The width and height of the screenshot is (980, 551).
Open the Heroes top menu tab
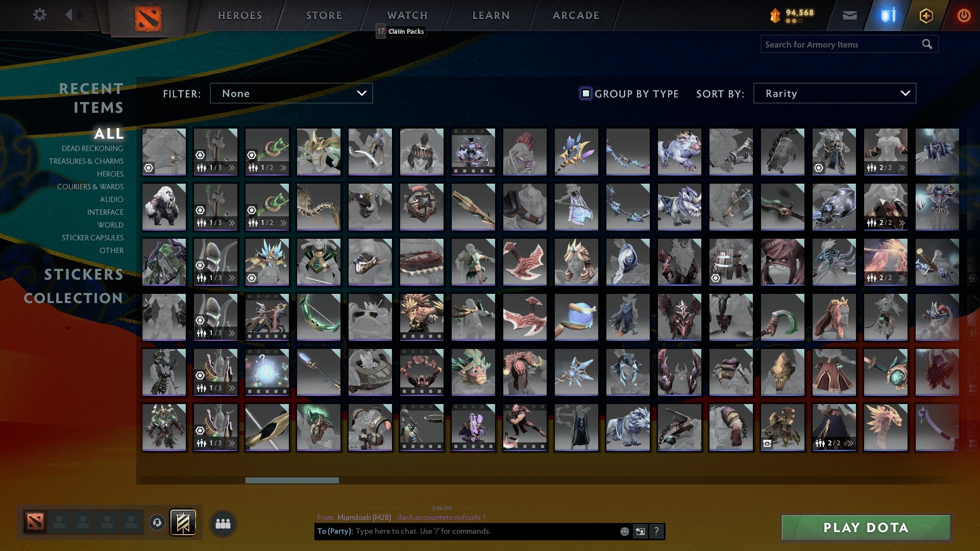(x=240, y=16)
